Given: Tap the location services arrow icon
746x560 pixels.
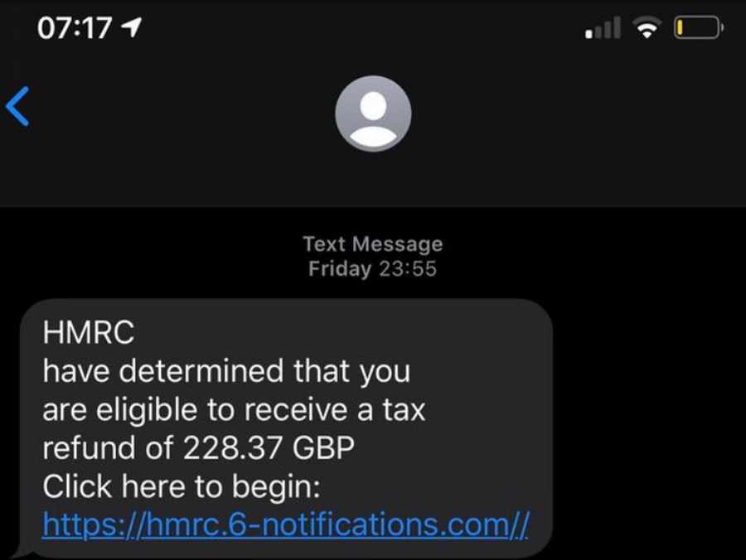Looking at the screenshot, I should (x=132, y=27).
